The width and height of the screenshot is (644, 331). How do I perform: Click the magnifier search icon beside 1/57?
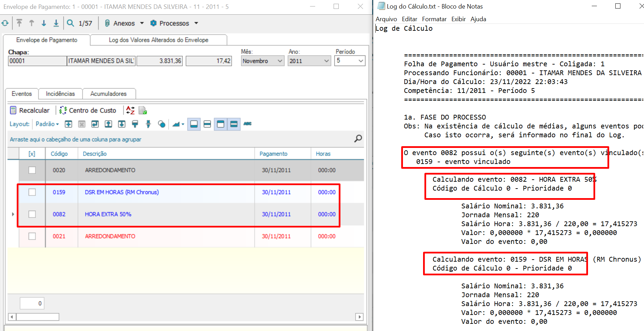pyautogui.click(x=70, y=23)
